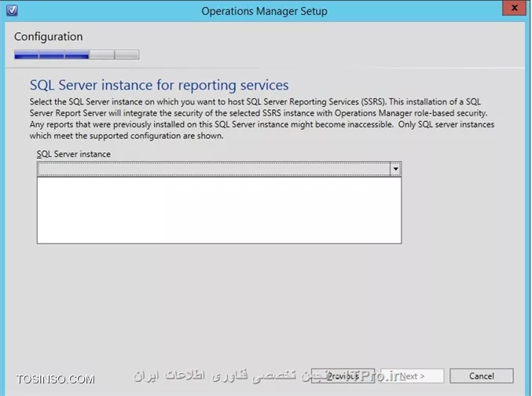Viewport: 532px width, 396px height.
Task: Click the Operations Manager Setup title bar icon
Action: pos(13,10)
